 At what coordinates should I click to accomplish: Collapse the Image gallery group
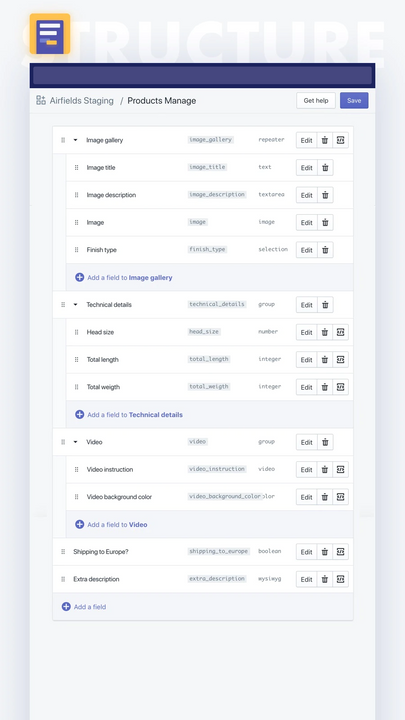click(75, 140)
